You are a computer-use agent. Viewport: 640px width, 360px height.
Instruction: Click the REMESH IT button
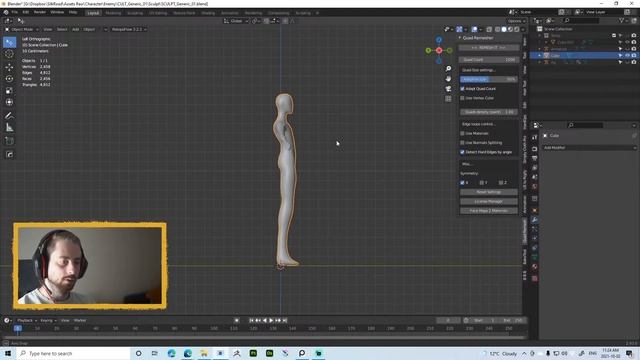coord(489,48)
